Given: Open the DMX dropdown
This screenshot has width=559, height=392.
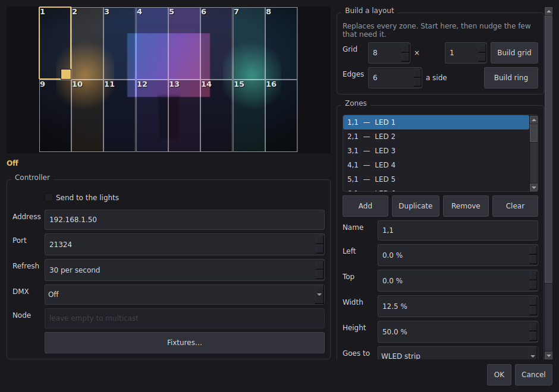Looking at the screenshot, I should coord(184,295).
